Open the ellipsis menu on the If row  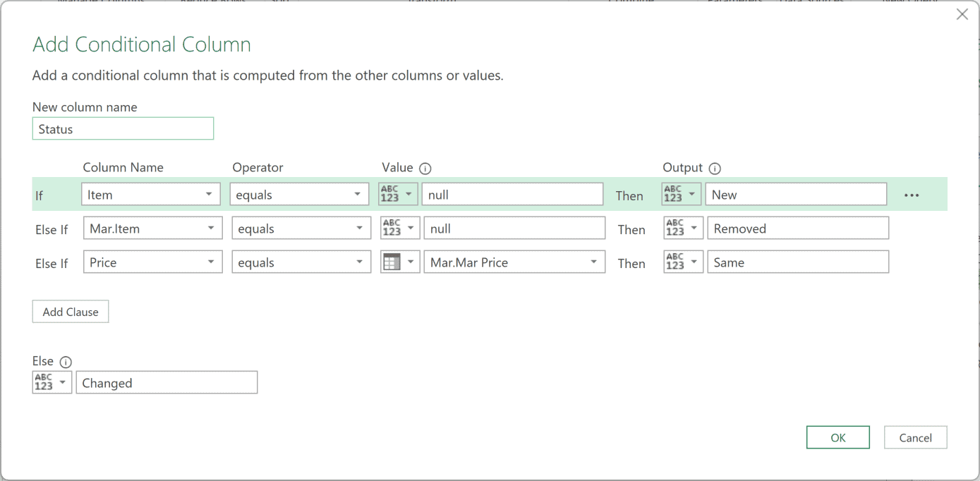(x=912, y=195)
